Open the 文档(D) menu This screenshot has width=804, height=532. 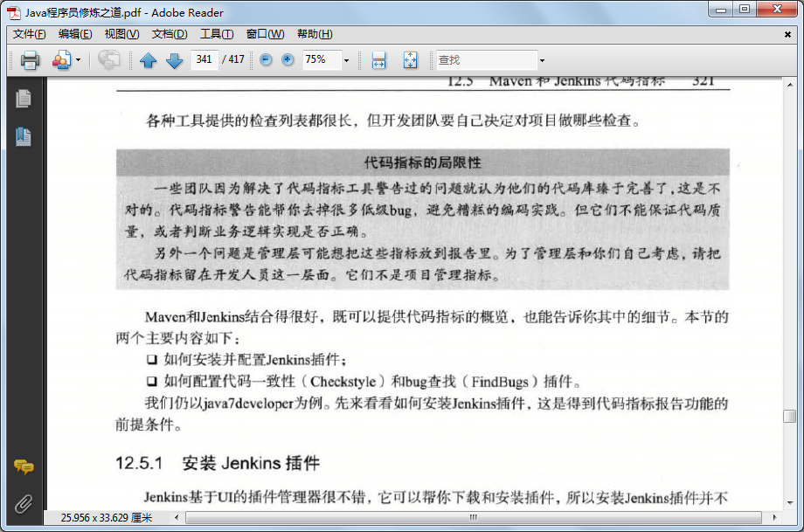pyautogui.click(x=170, y=34)
